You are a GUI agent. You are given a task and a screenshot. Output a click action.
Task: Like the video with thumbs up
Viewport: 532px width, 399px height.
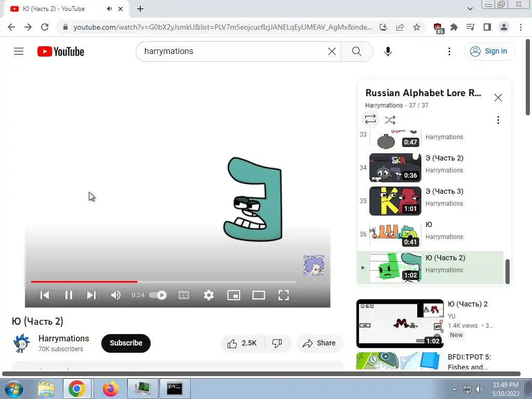(x=242, y=343)
